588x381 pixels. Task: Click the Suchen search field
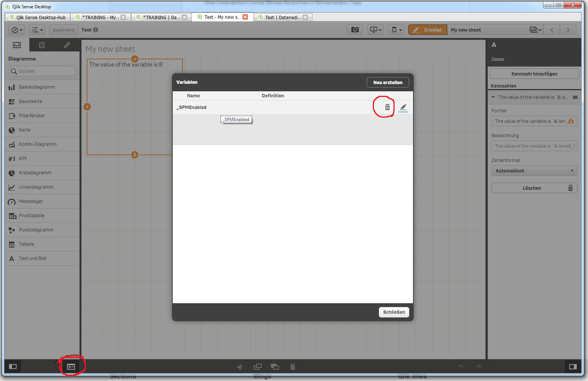pos(42,71)
